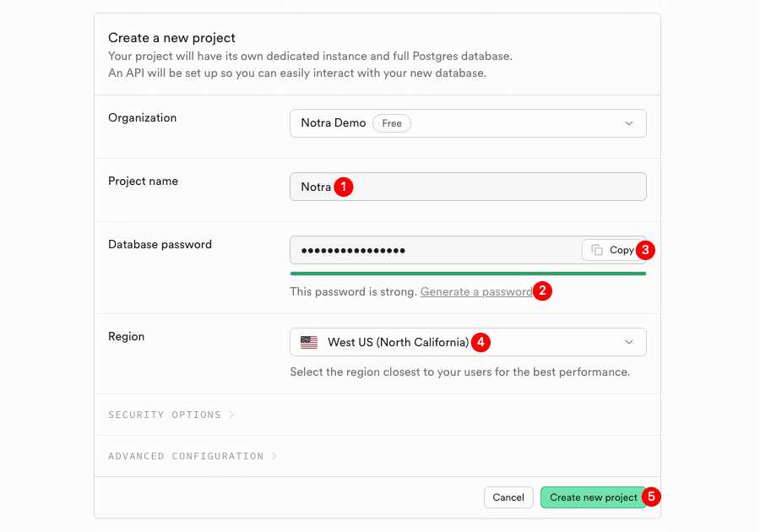Click red marker number 2
This screenshot has width=760, height=532.
542,291
